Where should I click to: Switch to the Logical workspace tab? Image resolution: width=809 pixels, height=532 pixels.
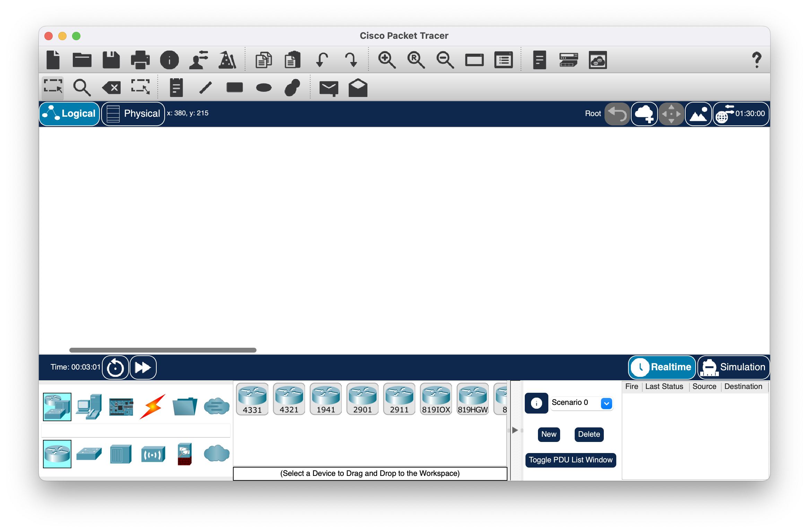click(x=69, y=114)
